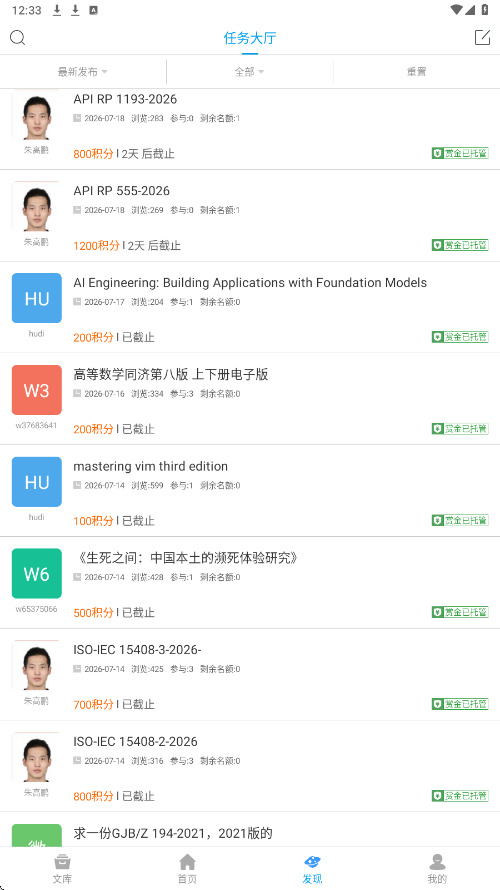Open the API RP 555-2026 task
Screen dimensions: 500x890
coord(250,216)
